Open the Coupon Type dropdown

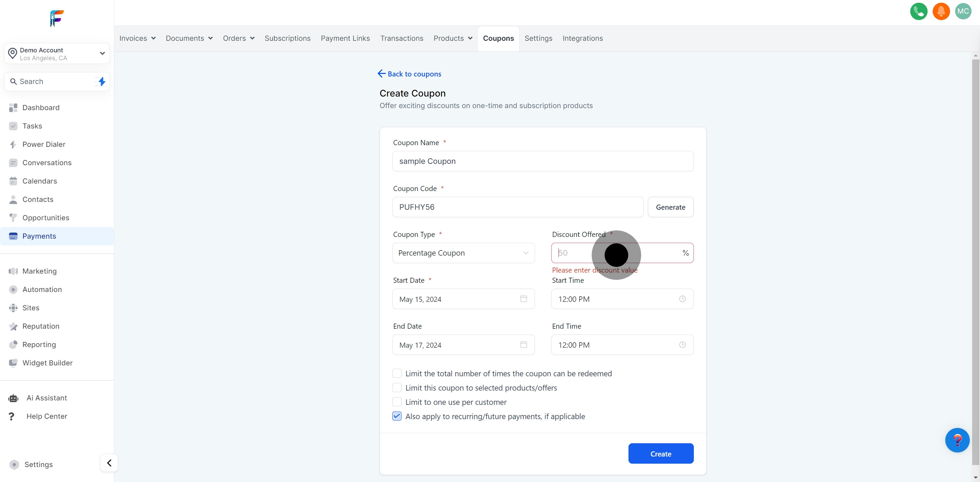coord(463,253)
